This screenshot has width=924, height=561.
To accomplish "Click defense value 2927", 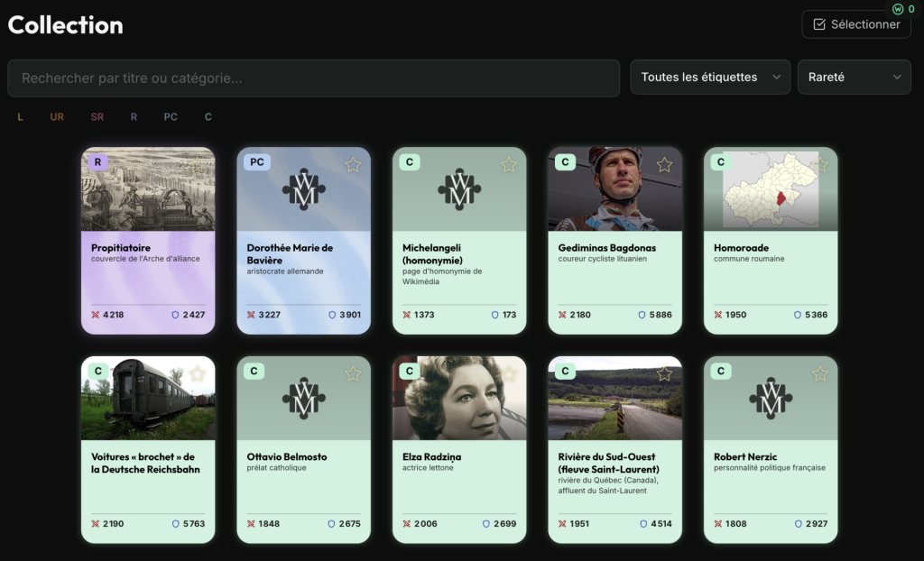I will (x=816, y=524).
